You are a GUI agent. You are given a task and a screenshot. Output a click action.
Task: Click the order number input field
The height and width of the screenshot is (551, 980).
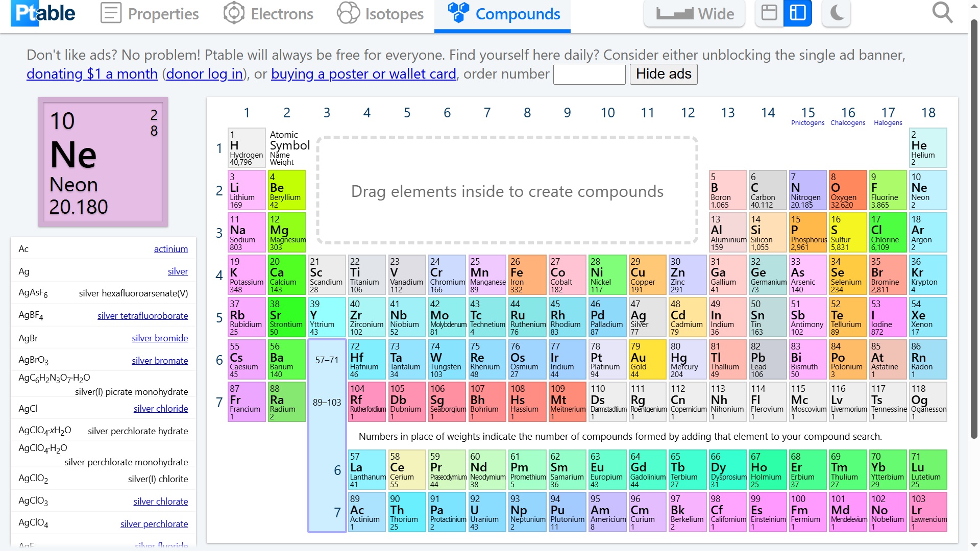tap(589, 74)
